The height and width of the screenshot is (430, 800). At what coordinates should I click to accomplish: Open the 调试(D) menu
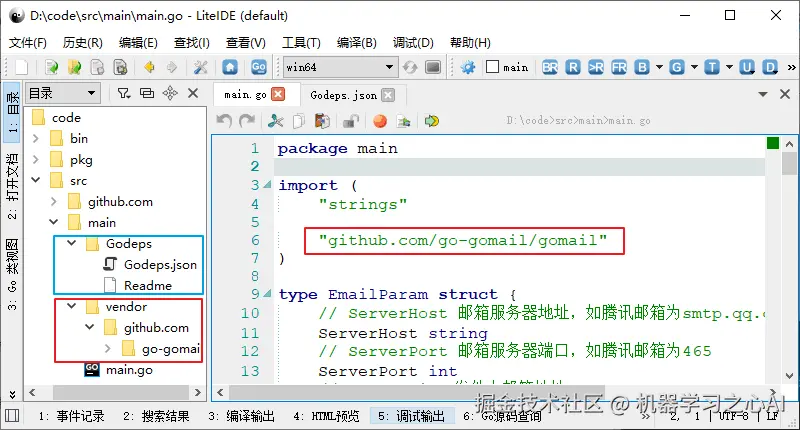pos(413,43)
